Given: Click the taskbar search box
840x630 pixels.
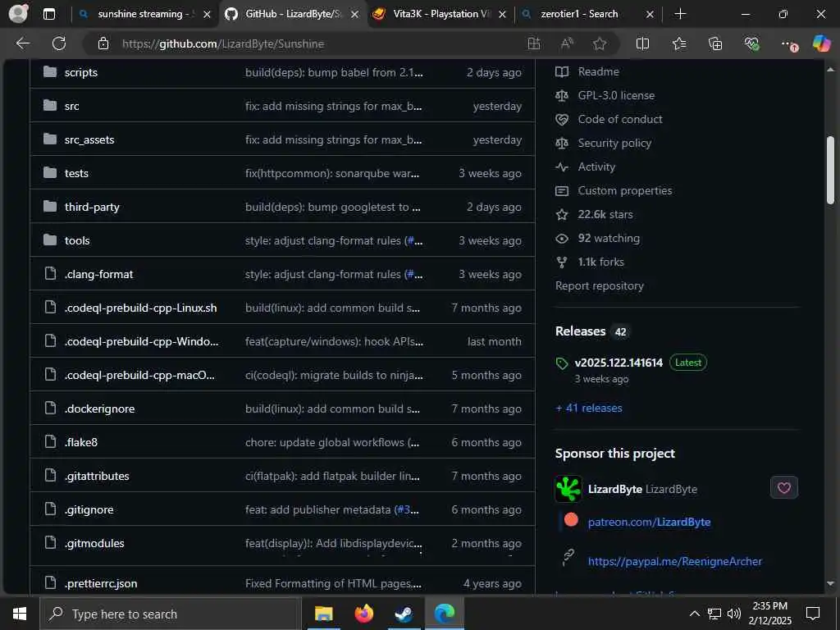Looking at the screenshot, I should (x=171, y=614).
